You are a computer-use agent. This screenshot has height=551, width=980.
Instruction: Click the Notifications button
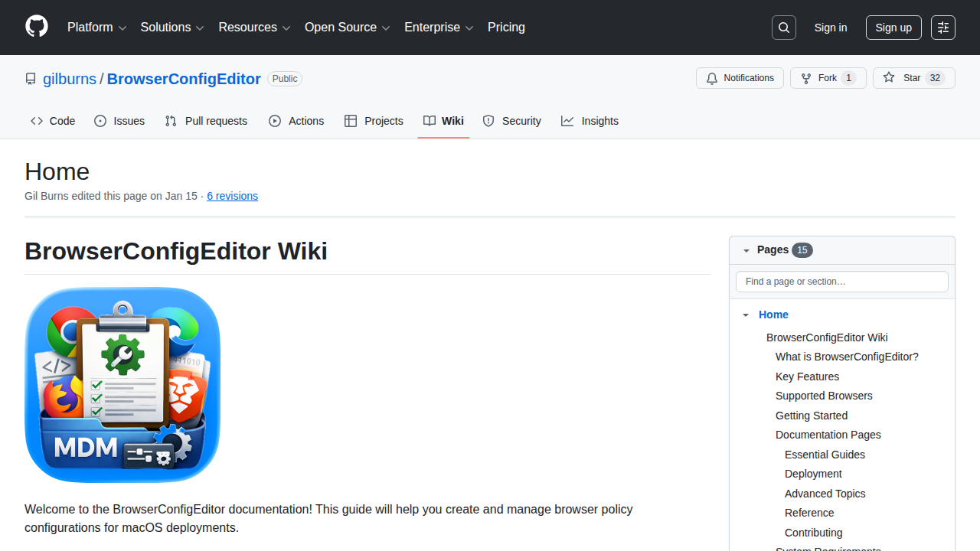click(x=740, y=78)
